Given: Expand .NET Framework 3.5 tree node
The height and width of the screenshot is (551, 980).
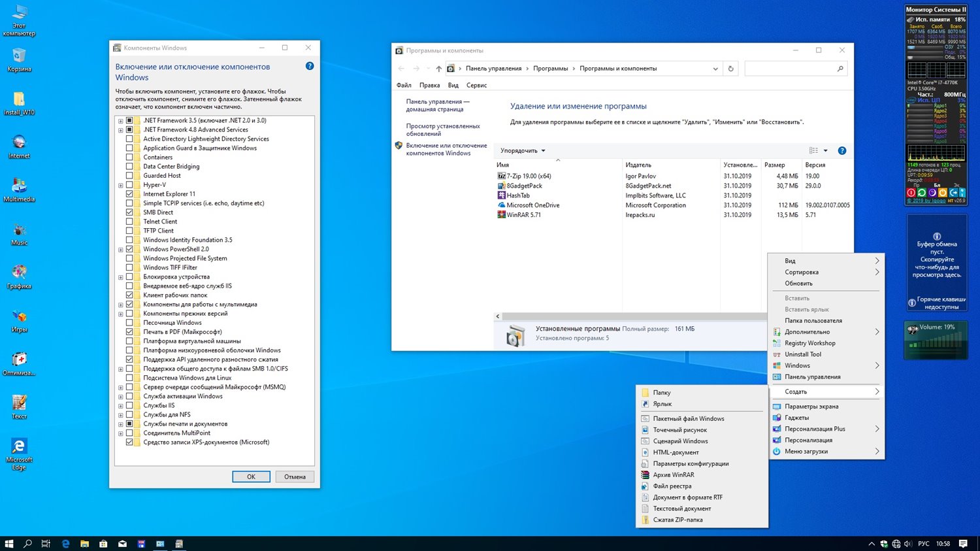Looking at the screenshot, I should 120,121.
